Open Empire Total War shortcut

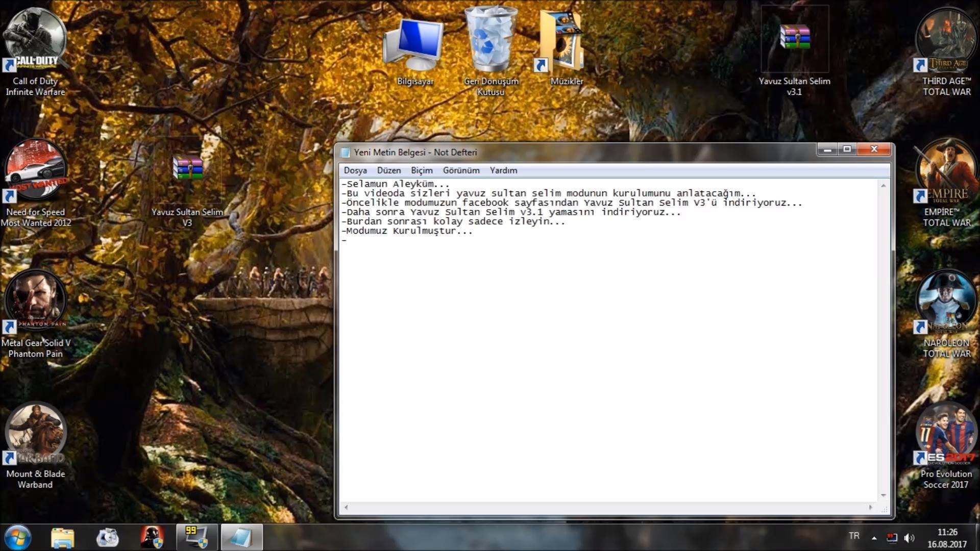point(946,183)
